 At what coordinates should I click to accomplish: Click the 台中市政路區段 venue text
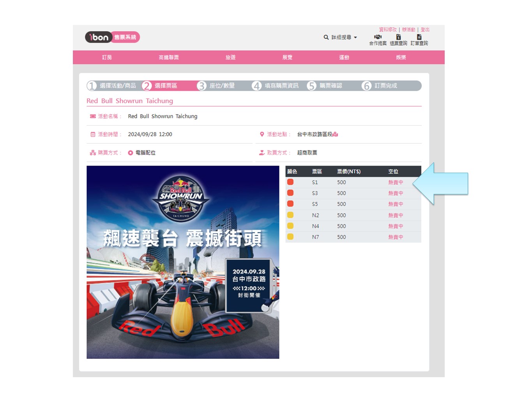315,134
